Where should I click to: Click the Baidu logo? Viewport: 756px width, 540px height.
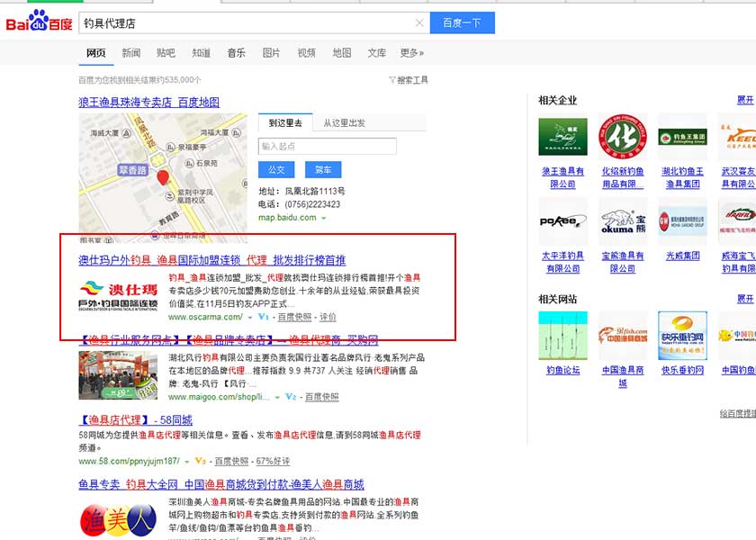pos(39,22)
